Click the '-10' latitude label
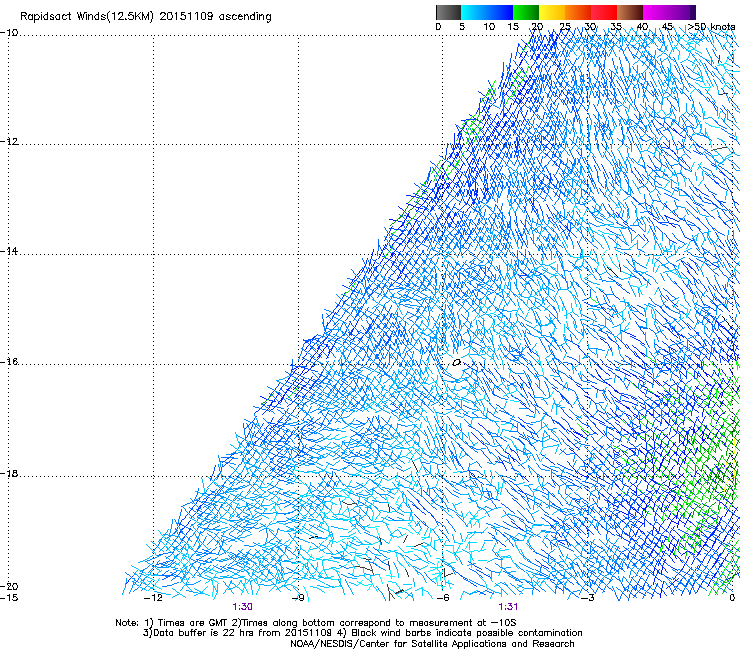Screen dimensions: 740x650 [9, 32]
